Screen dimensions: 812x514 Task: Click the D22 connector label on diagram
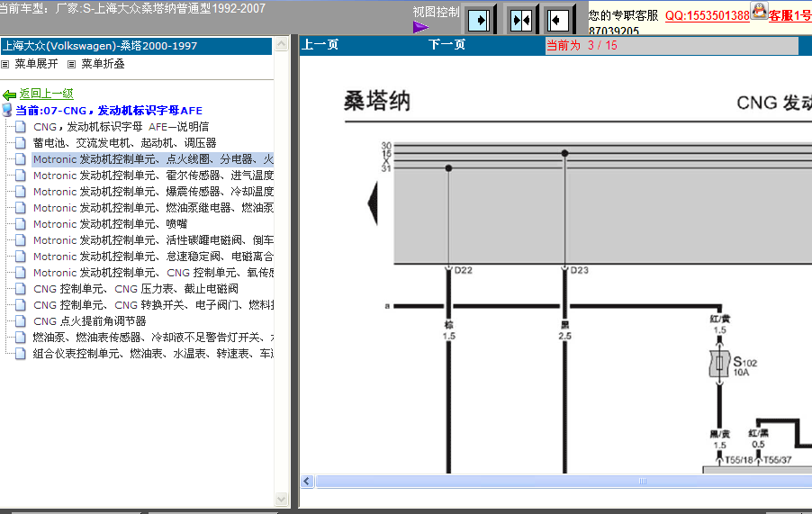(x=463, y=270)
